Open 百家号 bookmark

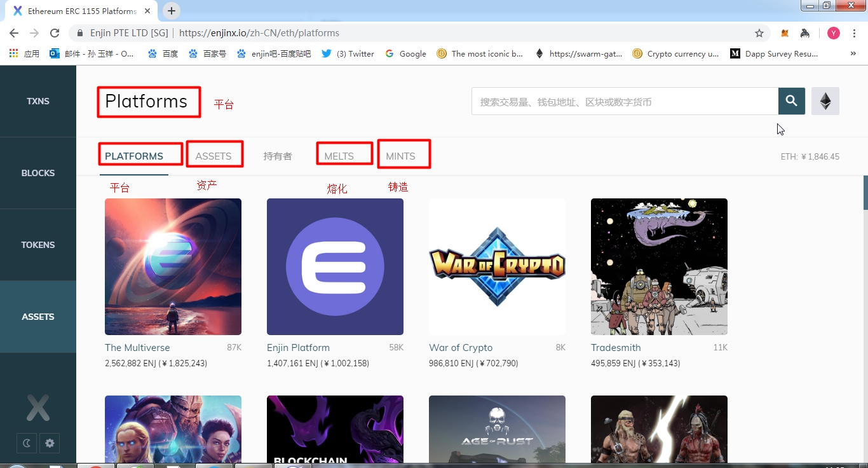tap(208, 54)
